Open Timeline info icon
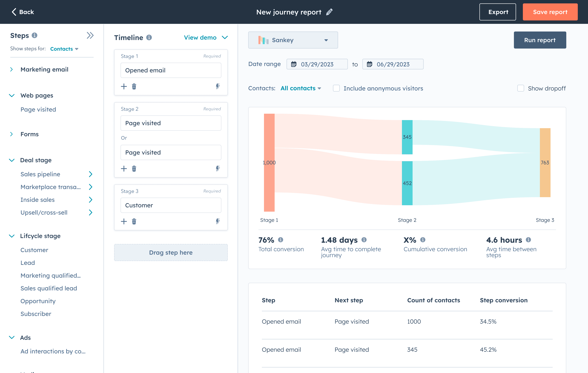This screenshot has width=588, height=373. coord(149,37)
